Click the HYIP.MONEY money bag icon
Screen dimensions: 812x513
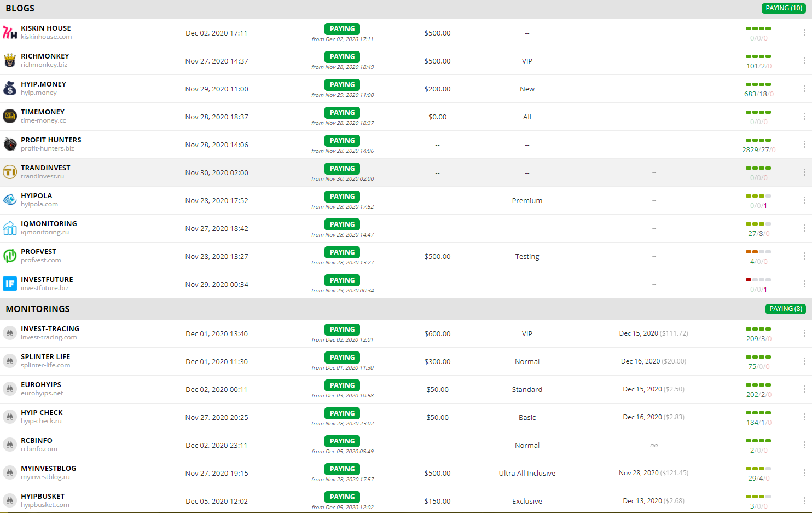(10, 89)
